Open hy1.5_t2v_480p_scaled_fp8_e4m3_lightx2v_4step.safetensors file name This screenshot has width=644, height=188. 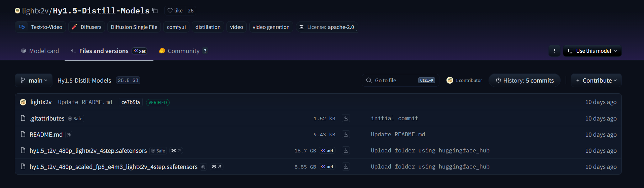[x=113, y=167]
